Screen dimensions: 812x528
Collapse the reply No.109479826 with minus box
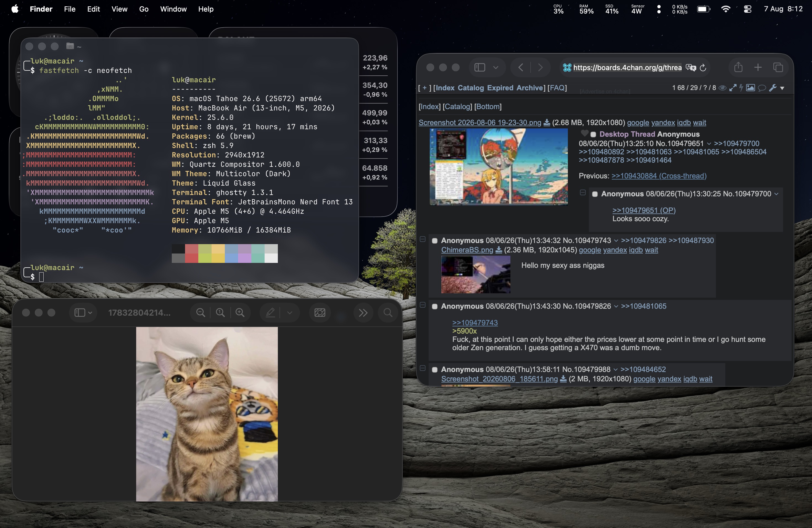(x=422, y=305)
